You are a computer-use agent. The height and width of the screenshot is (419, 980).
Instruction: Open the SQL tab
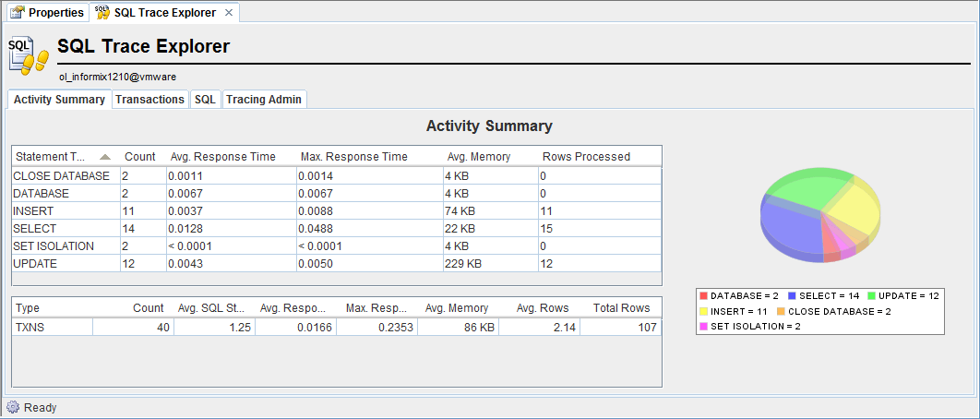click(x=205, y=100)
